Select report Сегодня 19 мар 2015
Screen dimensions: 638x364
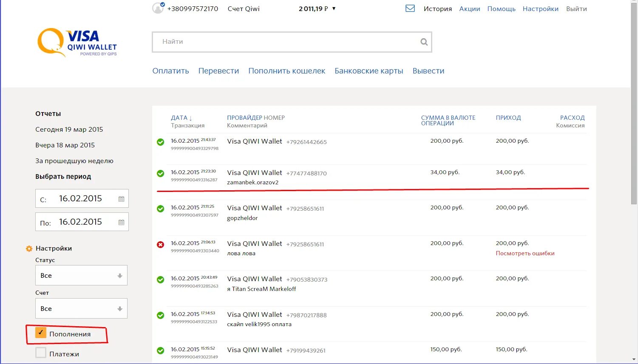tap(69, 130)
